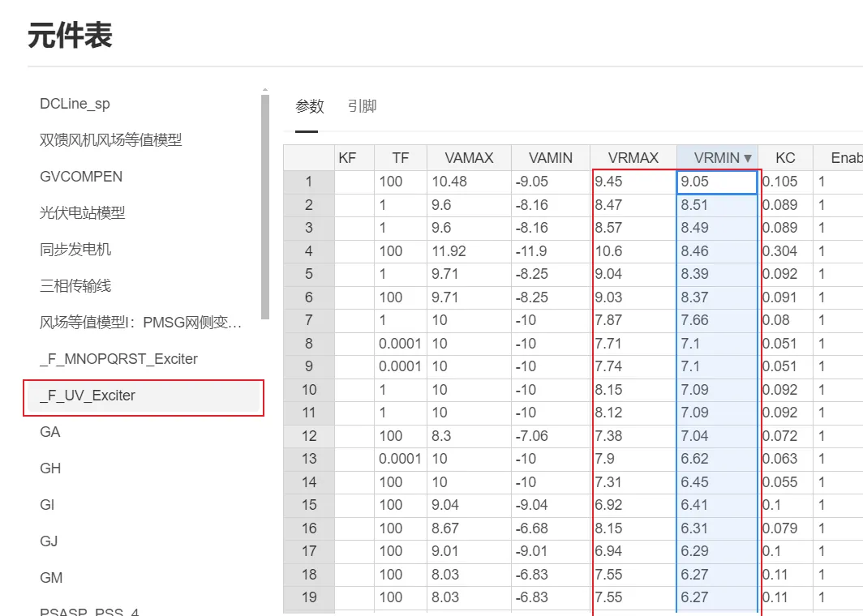This screenshot has width=863, height=616.
Task: Click the VRMAX column header
Action: 633,158
